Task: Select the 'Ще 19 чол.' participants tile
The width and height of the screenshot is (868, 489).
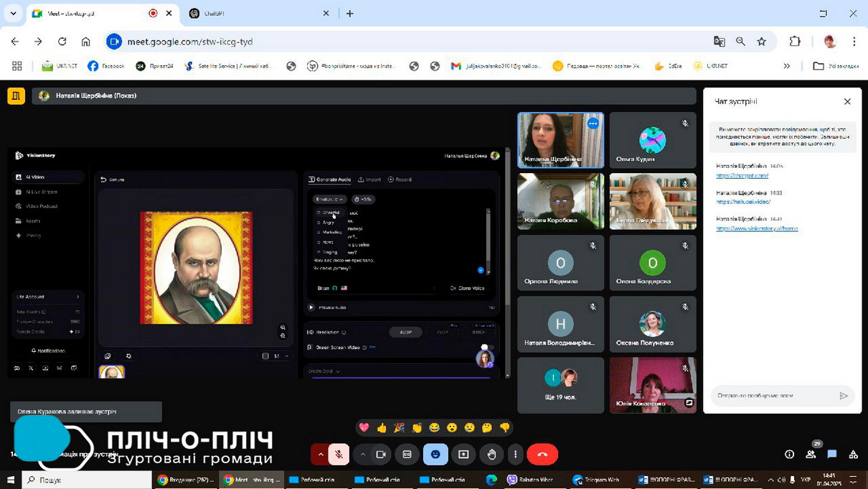Action: pyautogui.click(x=560, y=385)
